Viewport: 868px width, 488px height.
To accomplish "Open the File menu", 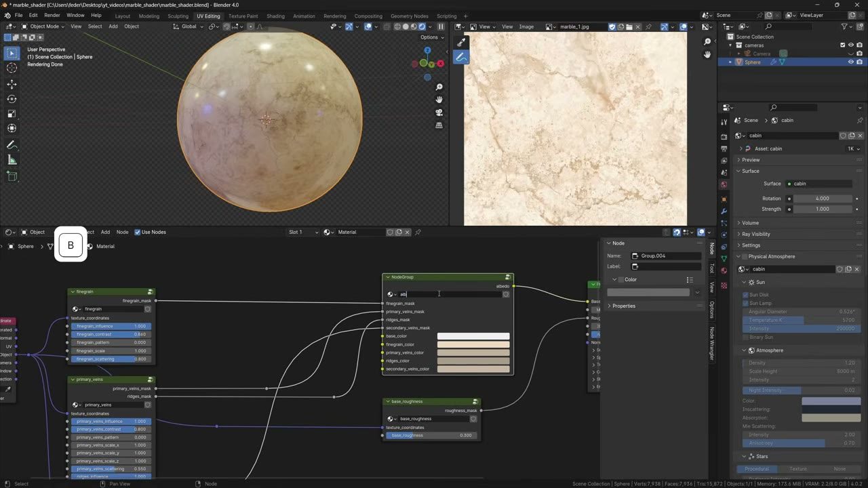I will pyautogui.click(x=18, y=15).
